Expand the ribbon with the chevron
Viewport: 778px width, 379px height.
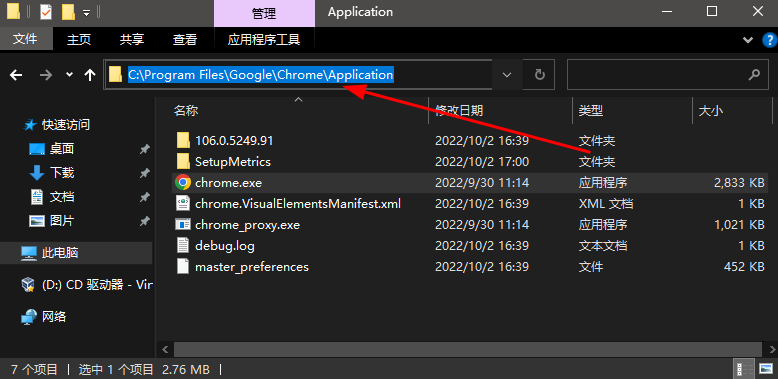[x=747, y=40]
